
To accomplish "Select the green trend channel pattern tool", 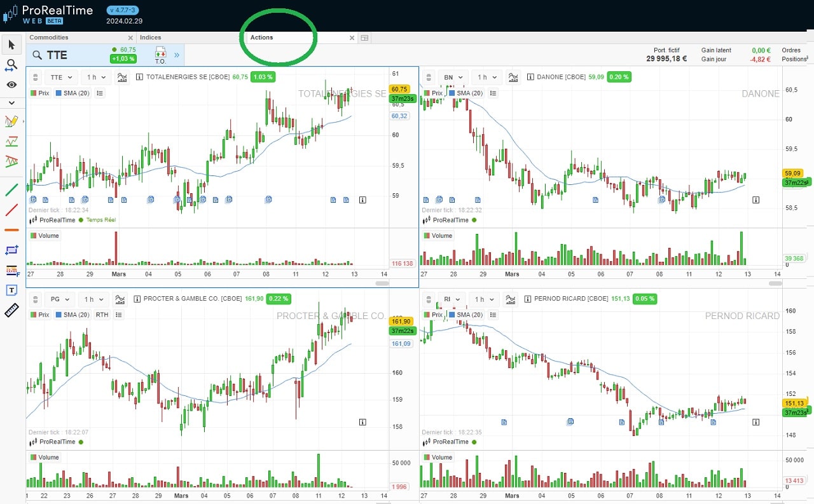I will [11, 141].
